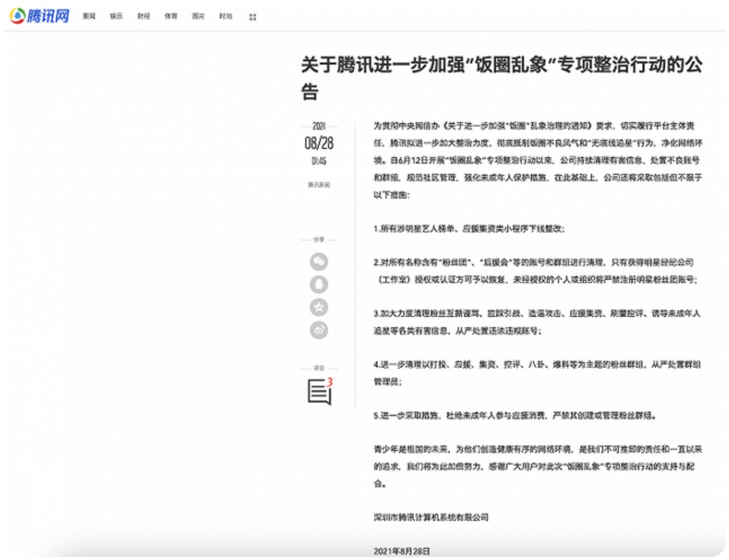
Task: Open the comments icon showing 3
Action: coord(319,391)
